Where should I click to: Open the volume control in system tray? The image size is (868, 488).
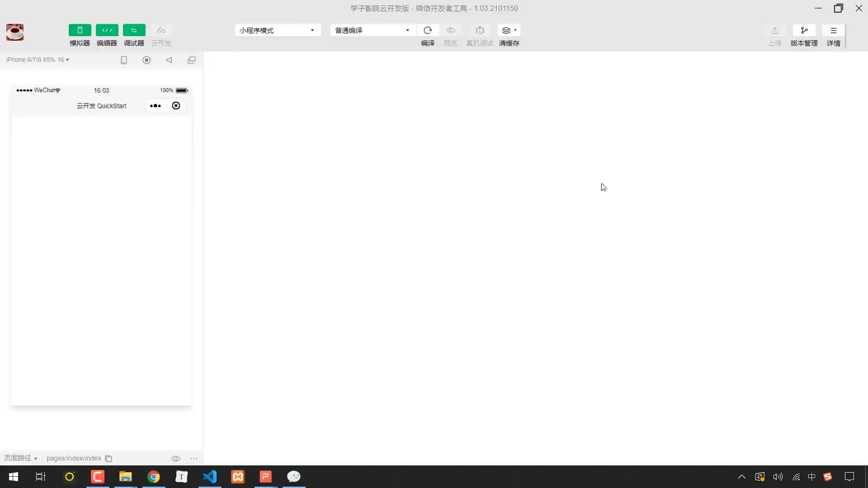[x=778, y=477]
